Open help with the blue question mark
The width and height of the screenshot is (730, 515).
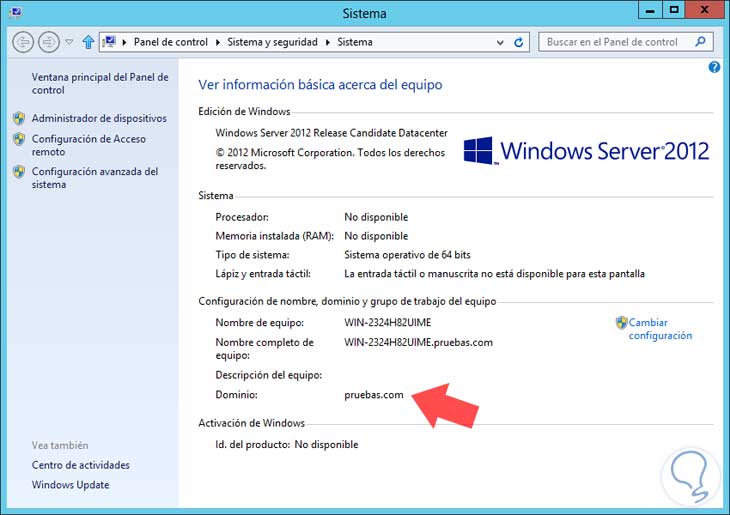[x=714, y=67]
